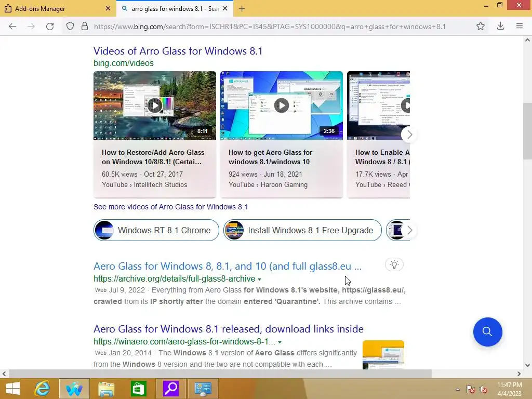Screen dimensions: 532x399
Task: Open How to Restore/Add Aero Glass title
Action: (x=153, y=157)
